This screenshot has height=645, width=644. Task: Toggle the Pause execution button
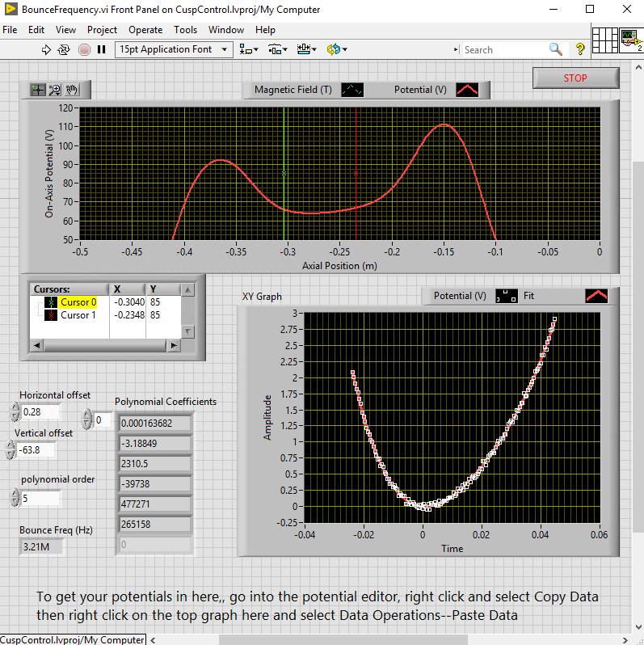click(102, 49)
